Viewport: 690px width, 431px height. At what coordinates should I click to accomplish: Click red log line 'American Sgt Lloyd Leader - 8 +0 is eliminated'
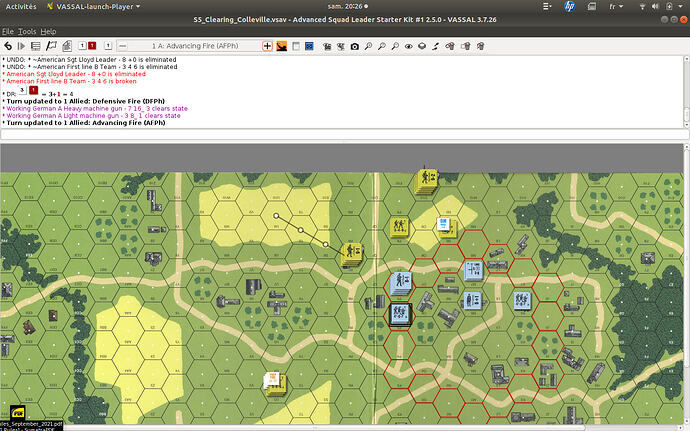point(76,74)
